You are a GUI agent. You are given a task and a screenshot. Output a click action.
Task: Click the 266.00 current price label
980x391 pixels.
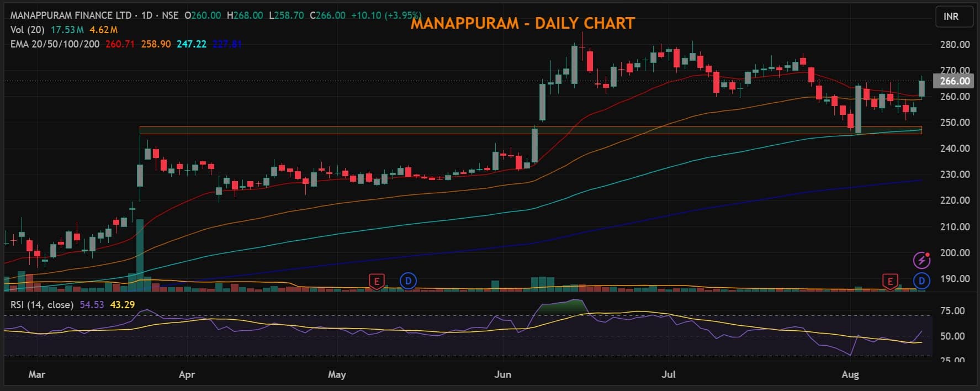955,81
